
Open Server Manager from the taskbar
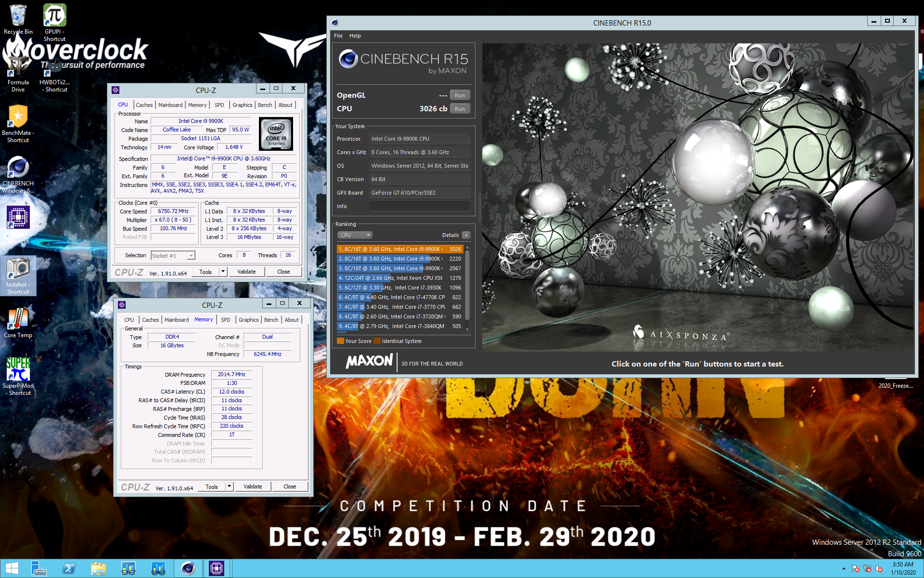(38, 568)
